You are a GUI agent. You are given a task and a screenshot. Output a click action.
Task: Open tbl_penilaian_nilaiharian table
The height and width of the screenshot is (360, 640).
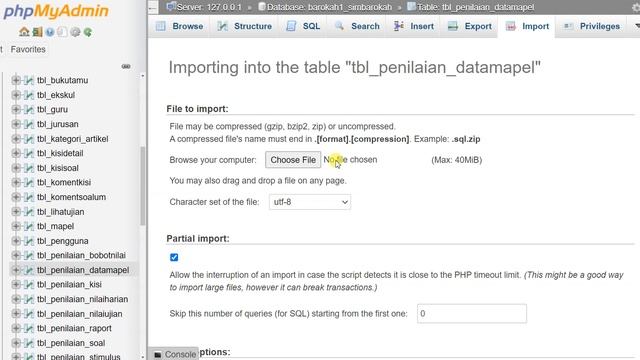coord(82,299)
